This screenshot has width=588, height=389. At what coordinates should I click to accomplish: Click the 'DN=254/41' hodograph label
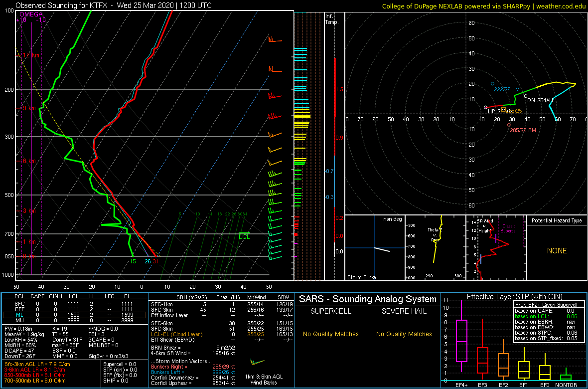(540, 100)
